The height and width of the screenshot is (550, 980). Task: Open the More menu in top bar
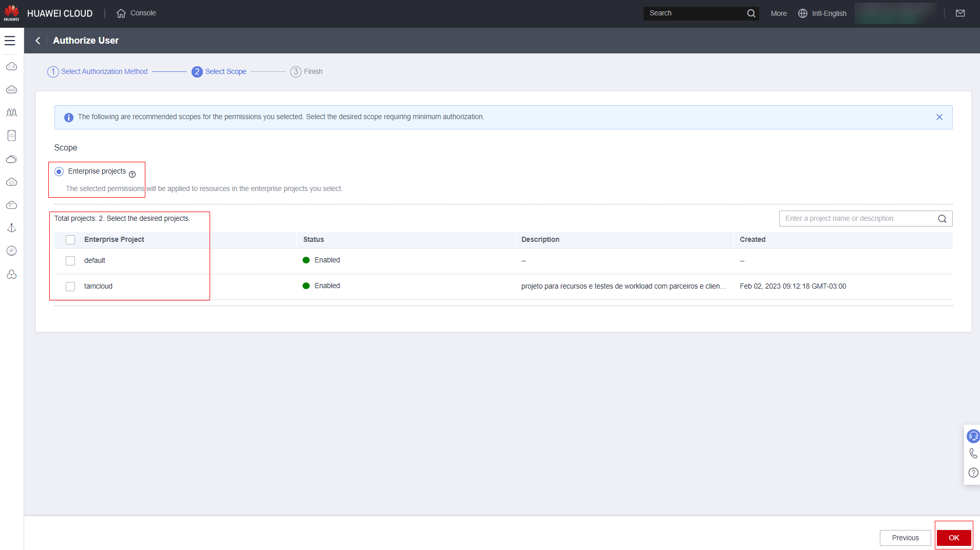coord(778,13)
